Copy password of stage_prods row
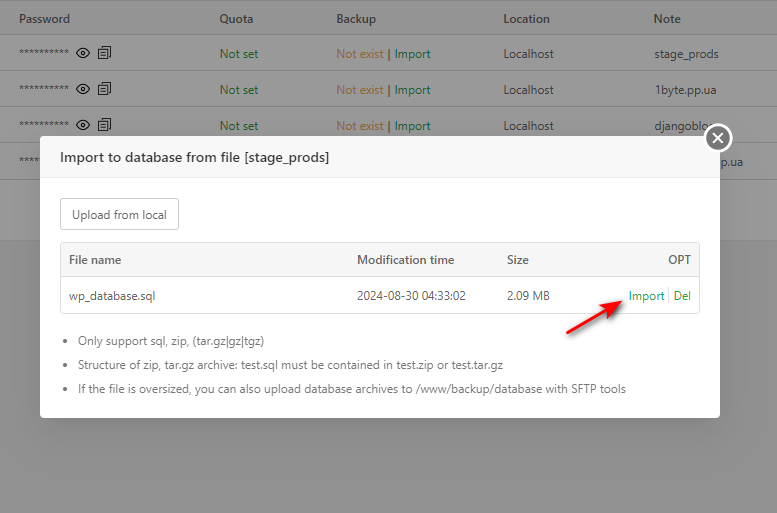The image size is (777, 513). 105,54
